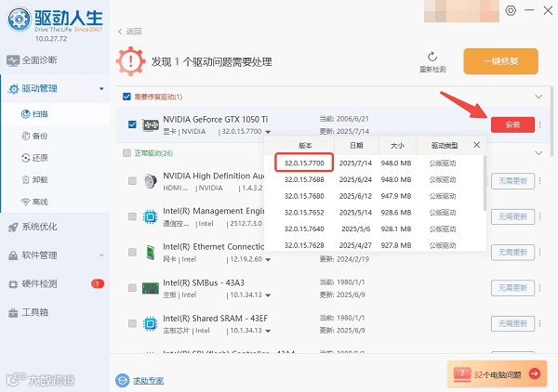Open version dropdown for Intel SMBus 10.1.34.13
558x392 pixels.
(x=268, y=295)
